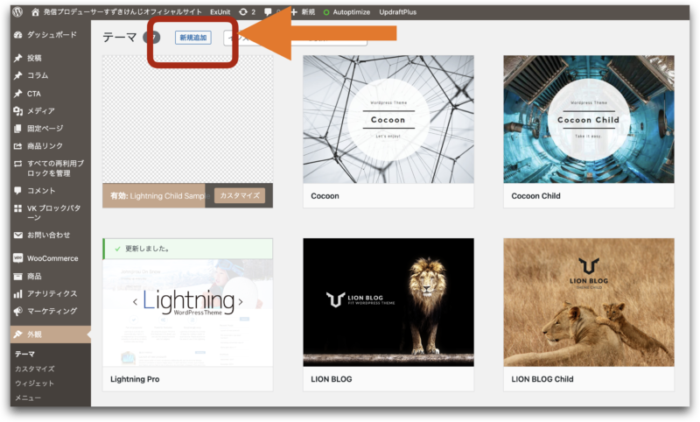The image size is (700, 422).
Task: Open すべての再利用ブロックを管理 via its loop icon
Action: point(18,163)
